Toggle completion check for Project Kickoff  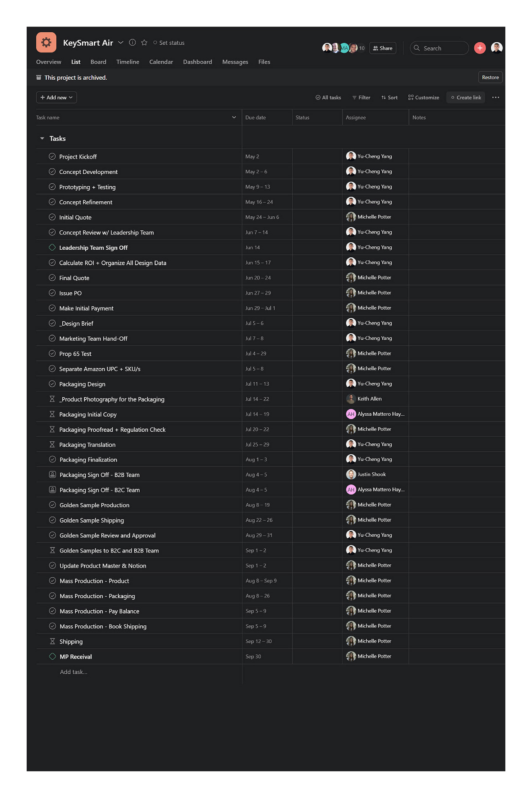[52, 156]
